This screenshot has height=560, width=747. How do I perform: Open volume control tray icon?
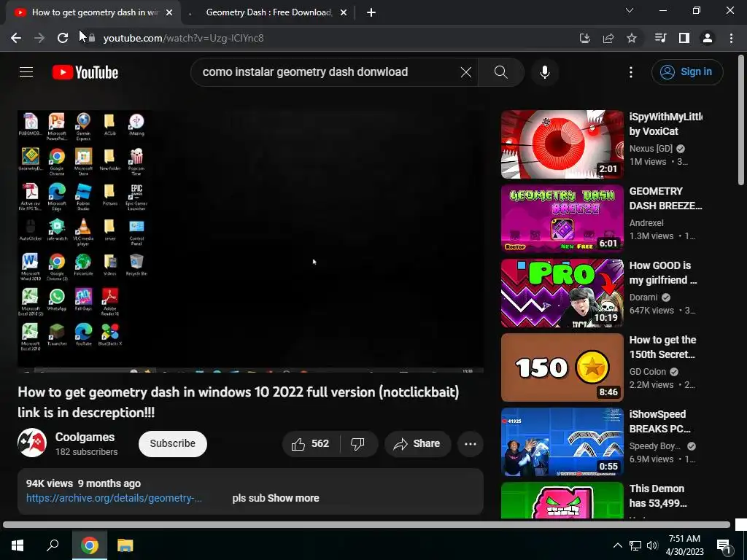(x=652, y=545)
